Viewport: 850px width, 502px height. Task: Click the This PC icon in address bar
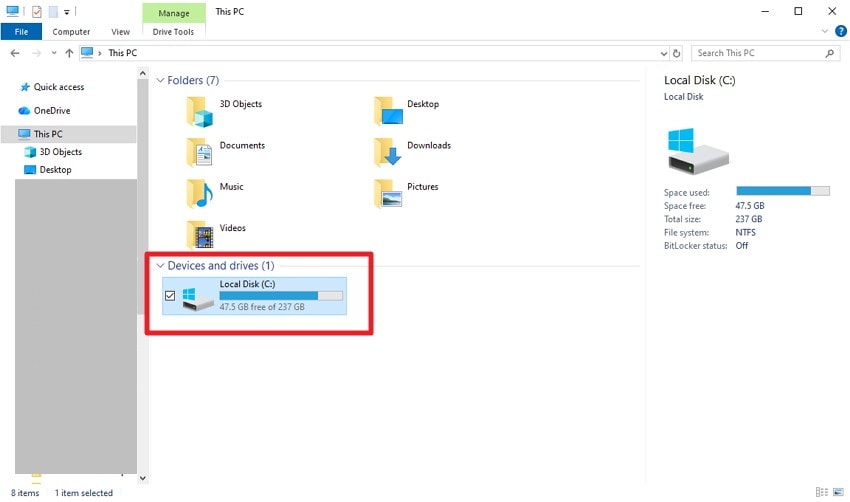87,53
